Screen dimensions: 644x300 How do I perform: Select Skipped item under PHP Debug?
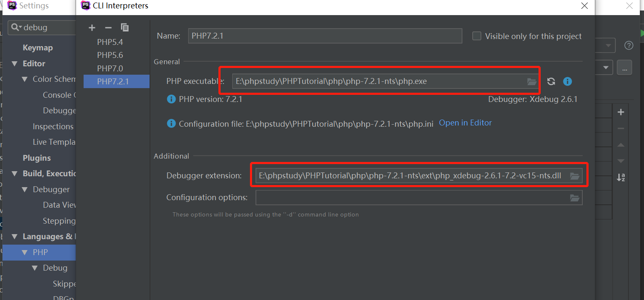(64, 284)
